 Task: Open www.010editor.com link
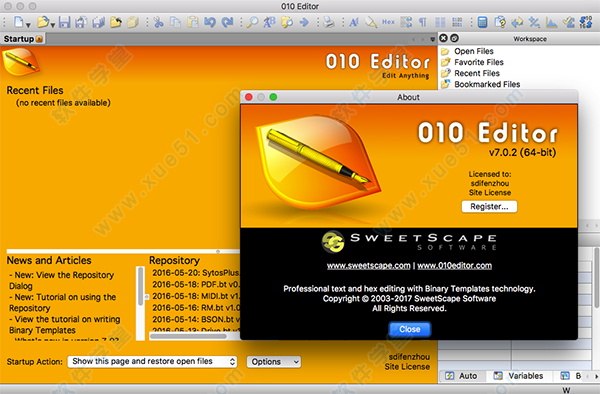click(455, 265)
